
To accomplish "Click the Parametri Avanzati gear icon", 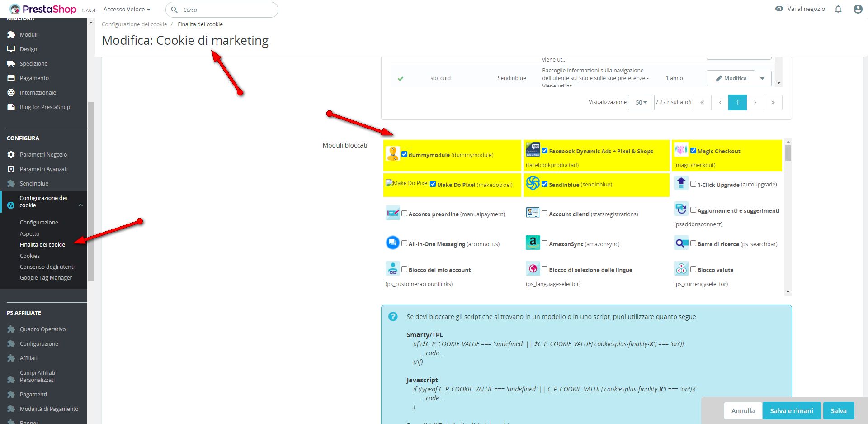I will point(11,169).
